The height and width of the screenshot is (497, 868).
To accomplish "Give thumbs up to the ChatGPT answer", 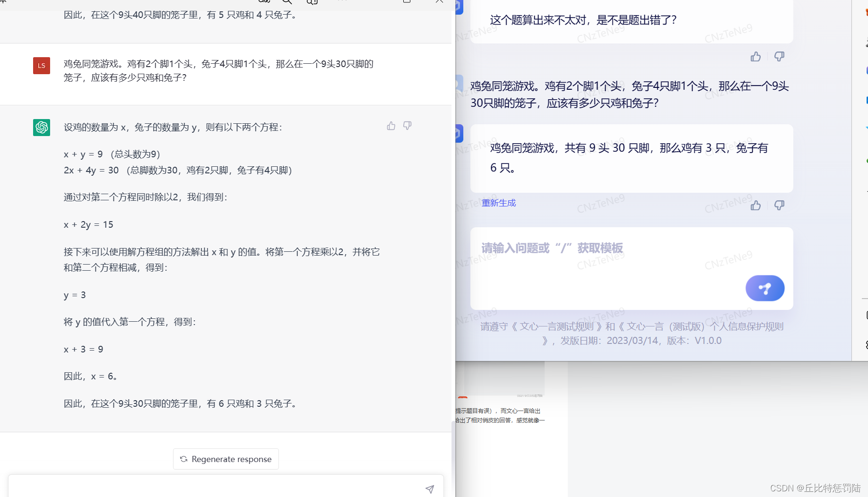I will click(x=391, y=126).
